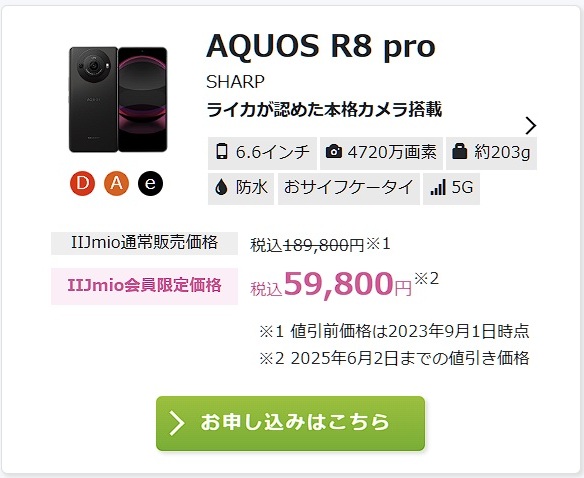Image resolution: width=584 pixels, height=478 pixels.
Task: Click the struck-through 189,800円 price
Action: pyautogui.click(x=324, y=245)
